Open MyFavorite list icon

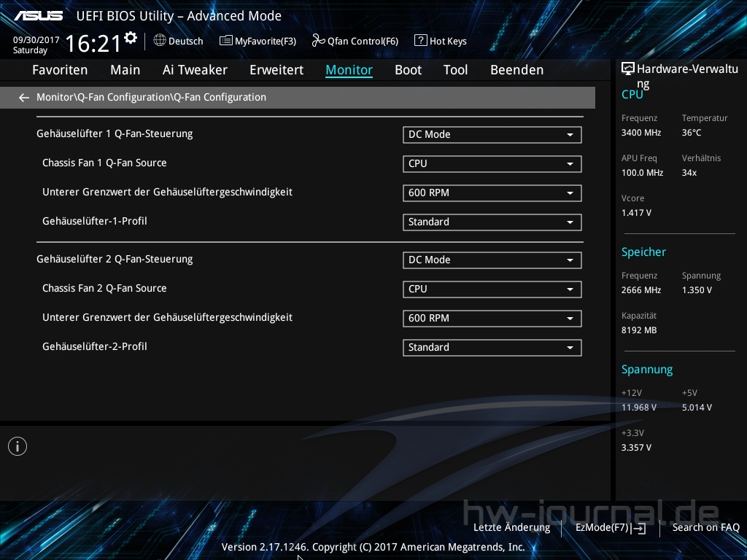pyautogui.click(x=226, y=41)
